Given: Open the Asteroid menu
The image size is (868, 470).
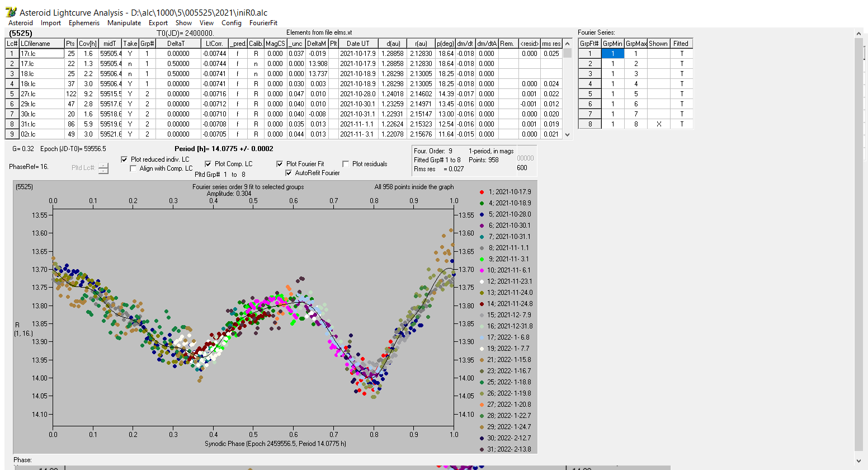Looking at the screenshot, I should (21, 23).
